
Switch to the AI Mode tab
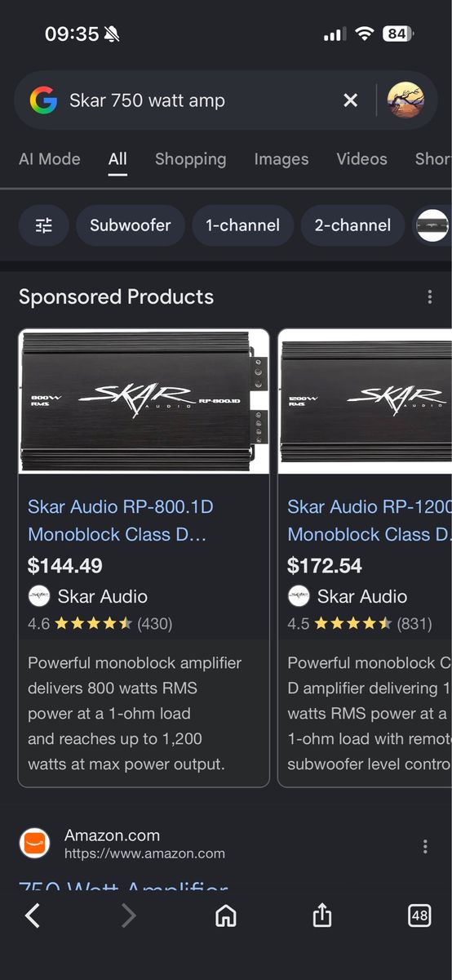(50, 159)
